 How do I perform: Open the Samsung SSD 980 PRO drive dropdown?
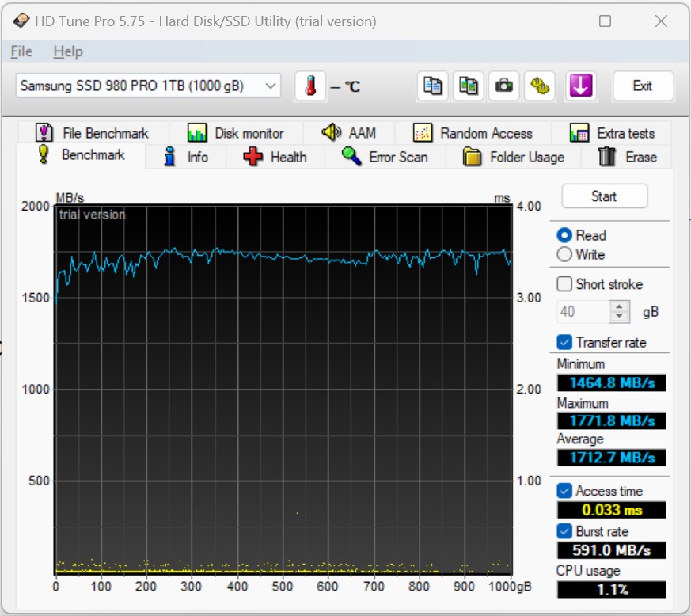(x=148, y=86)
